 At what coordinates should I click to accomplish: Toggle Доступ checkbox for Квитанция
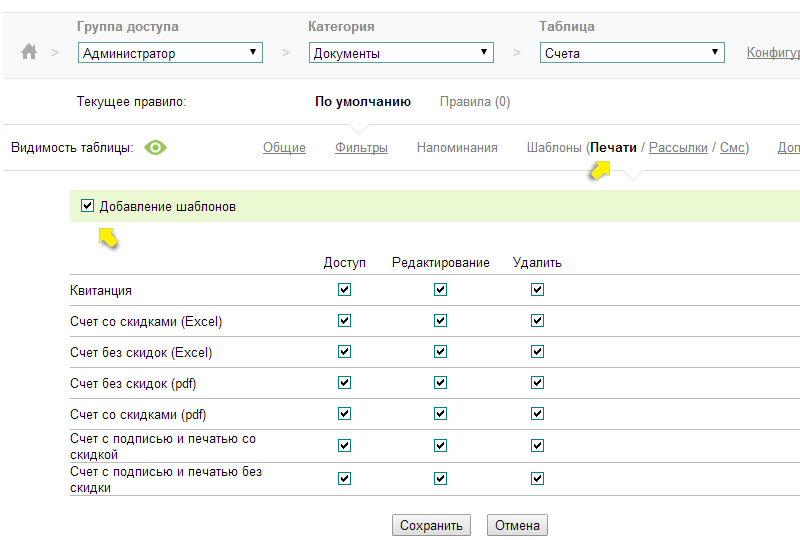coord(345,290)
